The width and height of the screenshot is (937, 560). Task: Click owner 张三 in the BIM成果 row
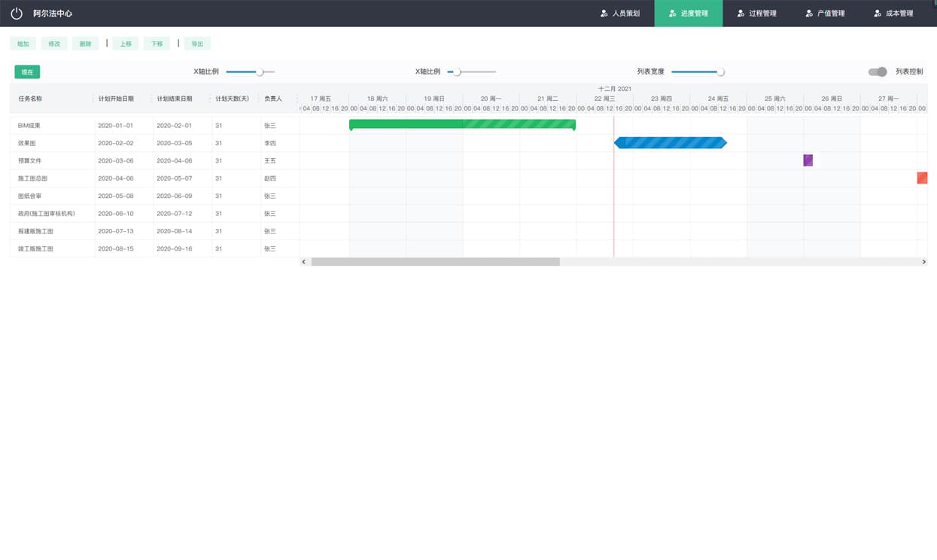270,126
